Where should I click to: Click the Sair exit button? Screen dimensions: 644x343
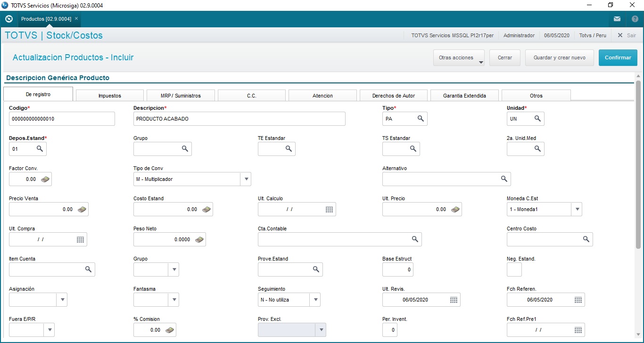pyautogui.click(x=627, y=35)
